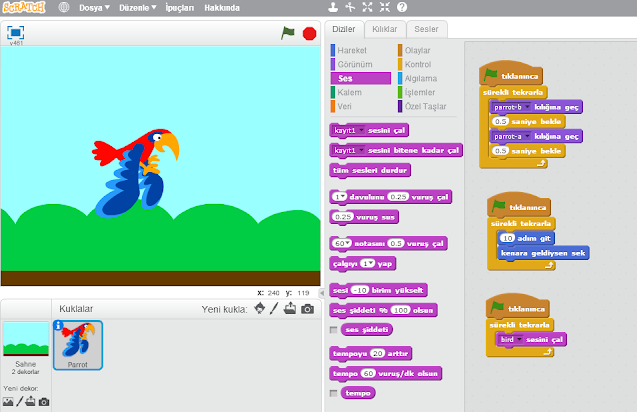Open the Düzenle menu
637x412 pixels.
137,8
